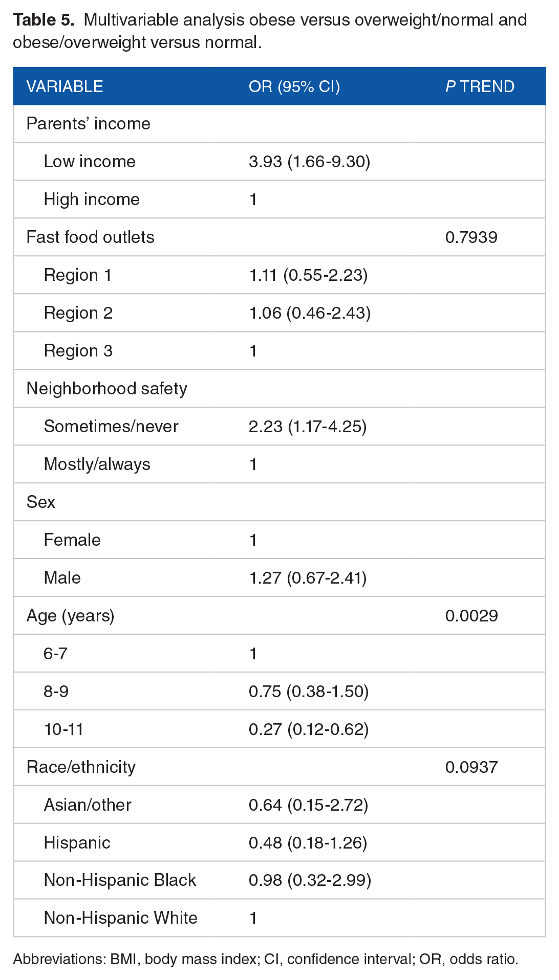Select the Region 1 row label

(x=78, y=275)
